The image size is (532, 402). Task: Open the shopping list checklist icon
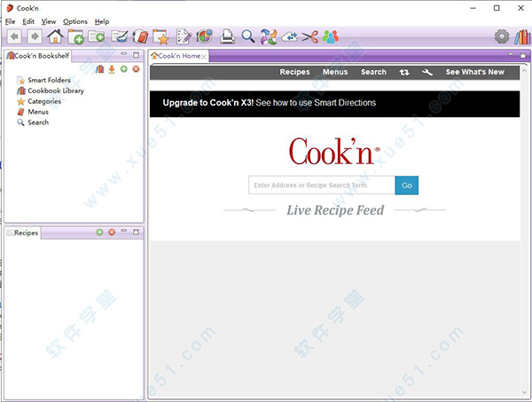(184, 36)
